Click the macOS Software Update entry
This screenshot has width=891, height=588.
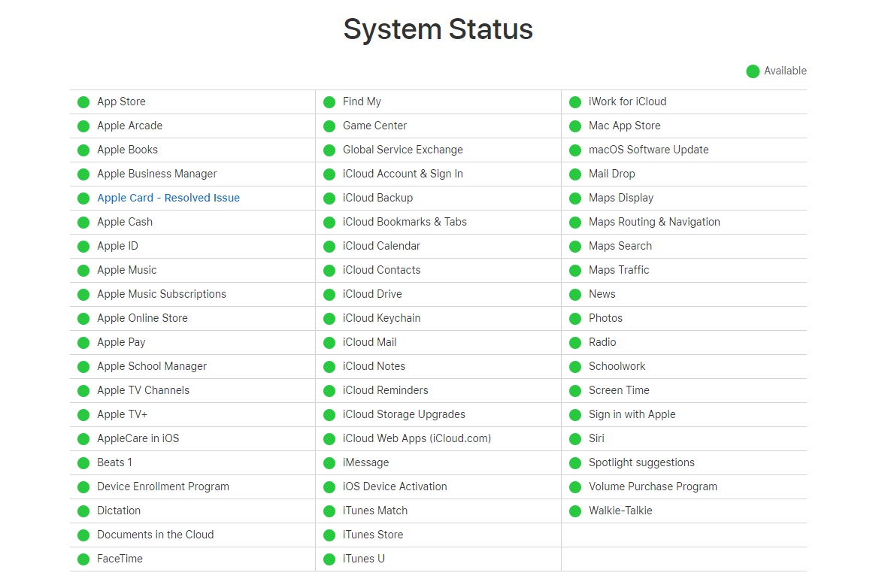(x=648, y=150)
